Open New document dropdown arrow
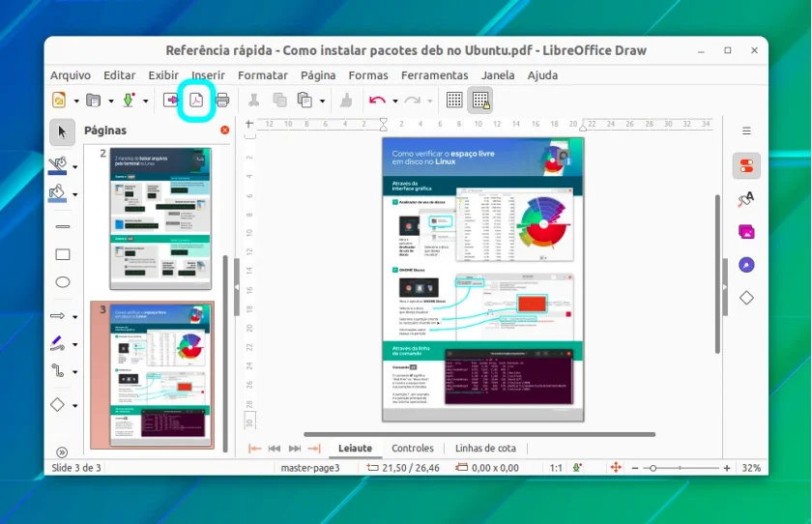The height and width of the screenshot is (524, 812). tap(76, 101)
